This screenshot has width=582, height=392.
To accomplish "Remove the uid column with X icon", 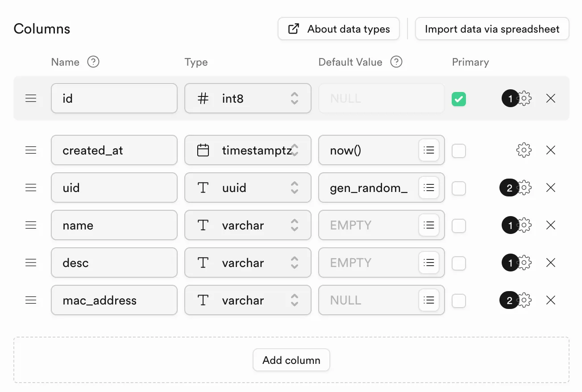I will [x=551, y=188].
